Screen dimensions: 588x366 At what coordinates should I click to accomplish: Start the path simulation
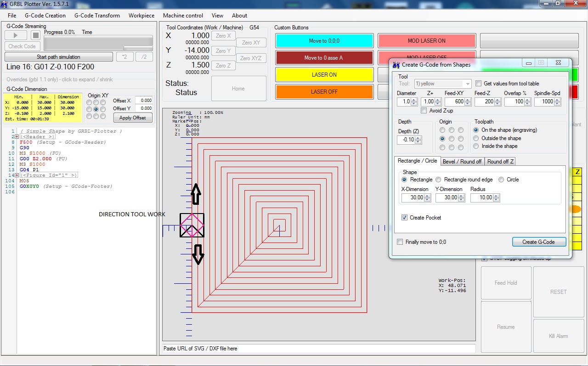(x=58, y=57)
